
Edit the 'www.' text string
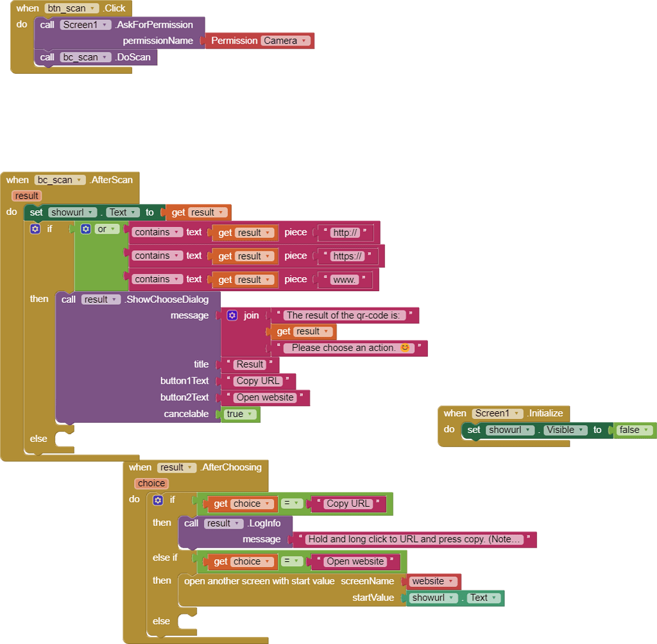pyautogui.click(x=345, y=280)
